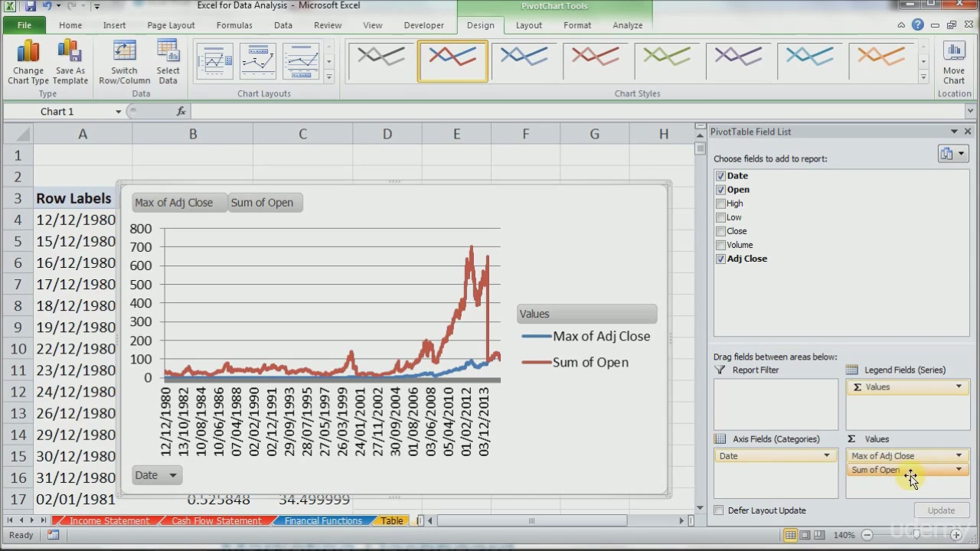Viewport: 980px width, 551px height.
Task: Uncheck the Adj Close field checkbox
Action: pos(720,259)
